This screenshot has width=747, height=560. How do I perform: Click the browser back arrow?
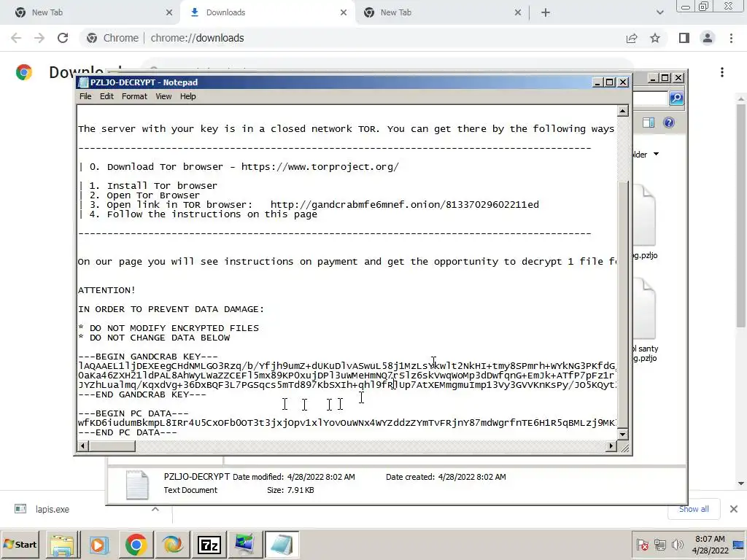16,38
